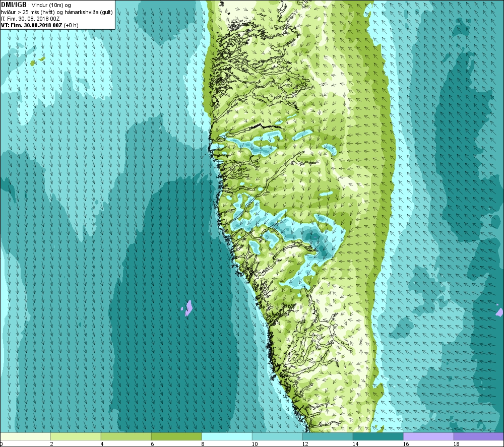Click the small green island in the upper-left sea

(x=33, y=63)
